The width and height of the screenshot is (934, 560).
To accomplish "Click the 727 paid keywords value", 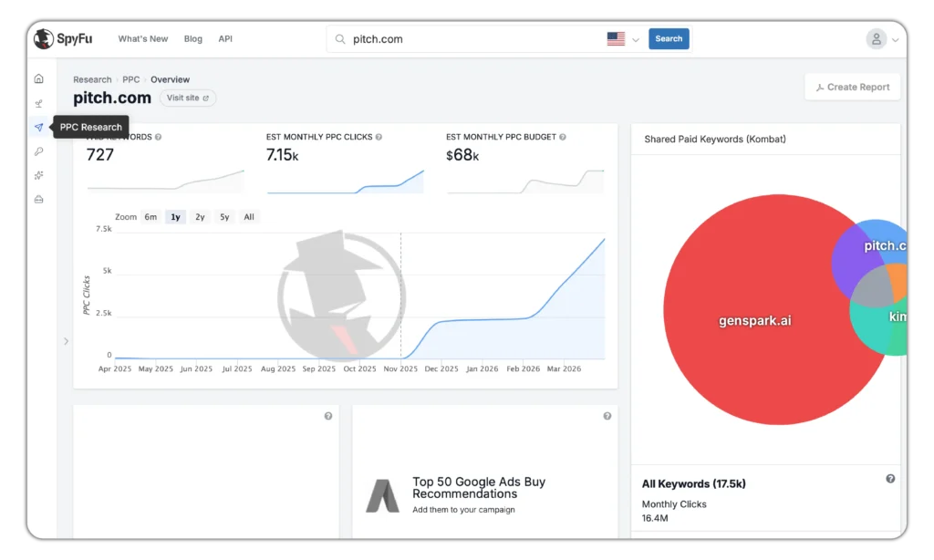I will click(x=100, y=155).
